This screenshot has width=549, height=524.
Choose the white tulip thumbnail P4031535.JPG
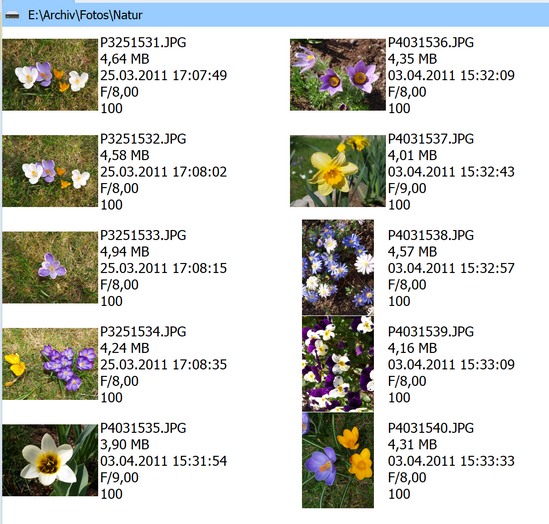click(x=50, y=460)
